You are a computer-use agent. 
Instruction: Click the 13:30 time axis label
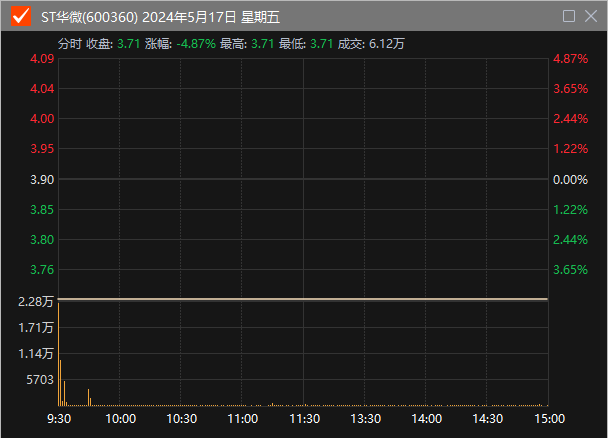coord(366,419)
